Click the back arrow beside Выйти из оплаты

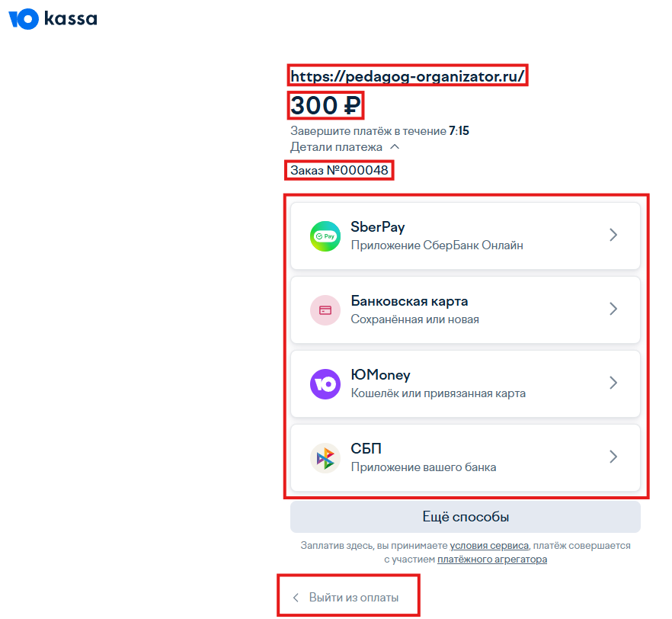click(x=296, y=598)
